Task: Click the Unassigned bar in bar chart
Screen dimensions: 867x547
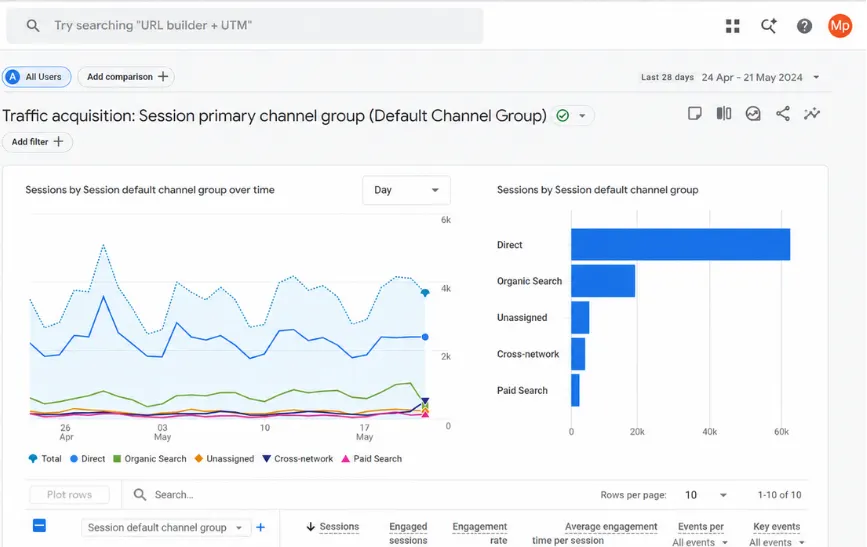Action: (580, 317)
